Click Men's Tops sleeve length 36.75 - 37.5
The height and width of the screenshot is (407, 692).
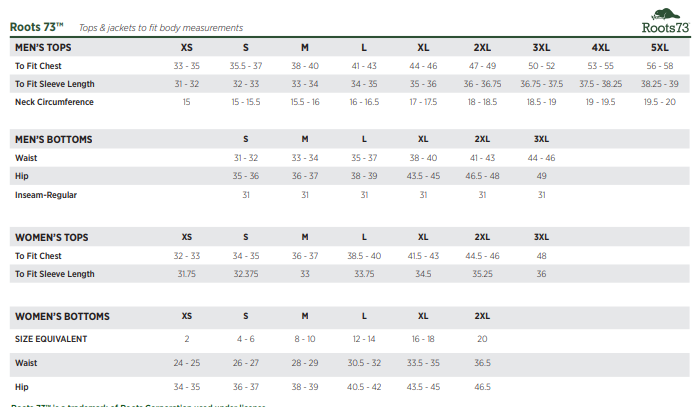(541, 84)
